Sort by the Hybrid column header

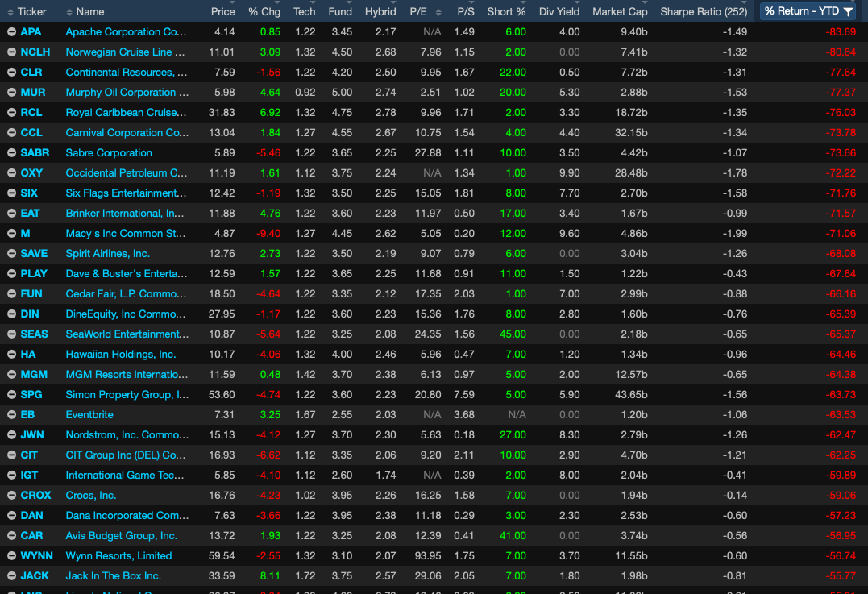click(380, 11)
